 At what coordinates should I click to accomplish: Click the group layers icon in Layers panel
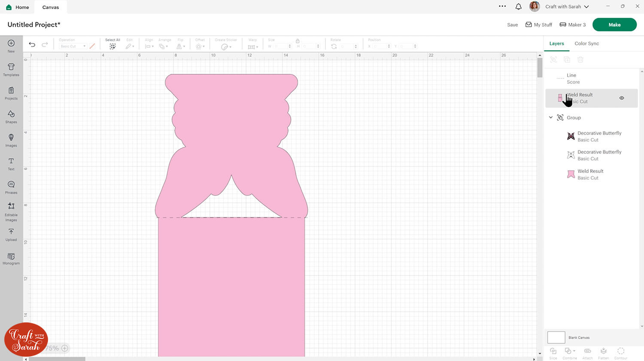pos(554,60)
